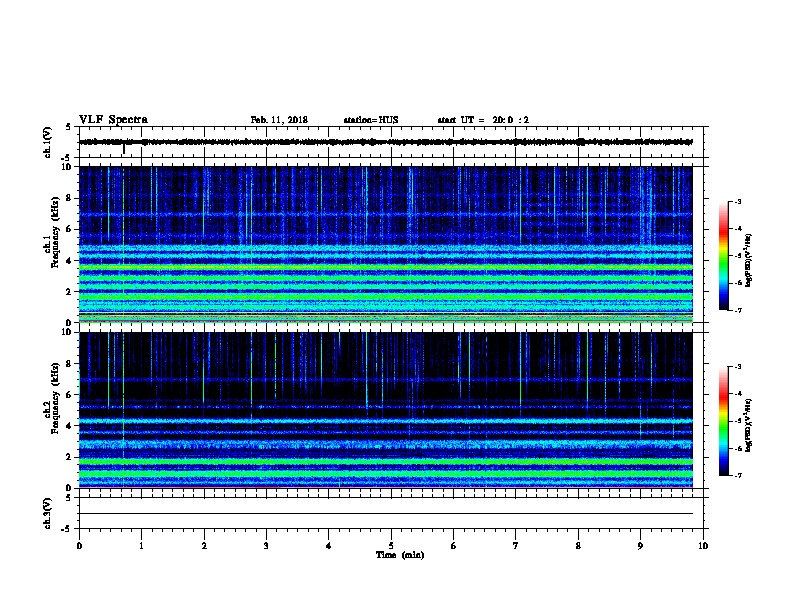
Task: Click the ch.2 frequency tick label "8"
Action: [x=69, y=364]
